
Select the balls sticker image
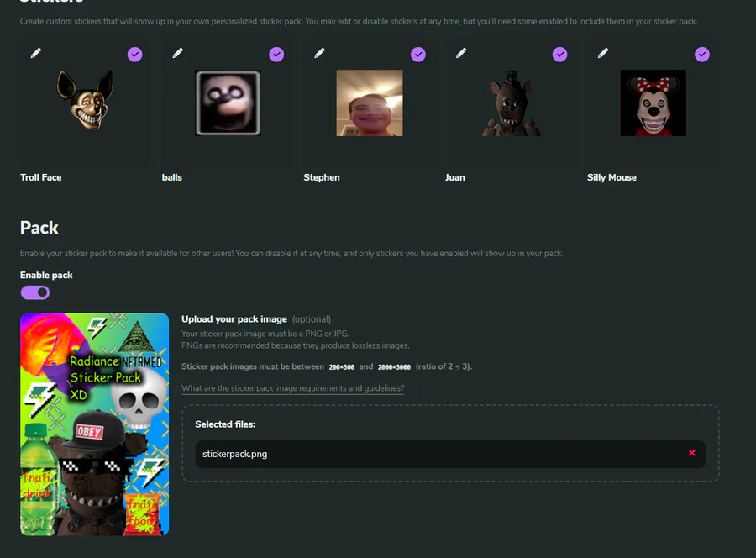(x=228, y=103)
